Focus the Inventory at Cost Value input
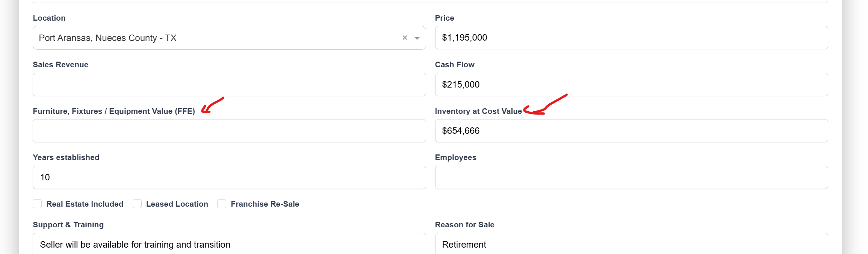 631,131
